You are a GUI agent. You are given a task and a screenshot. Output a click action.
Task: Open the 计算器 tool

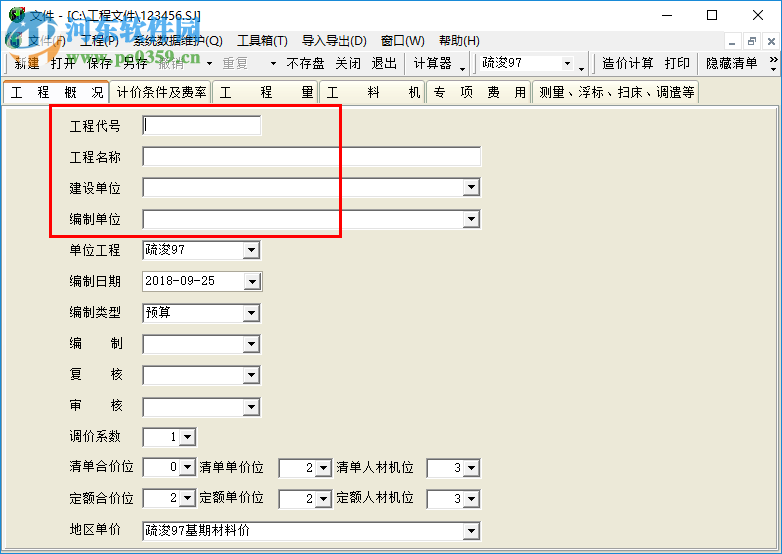432,63
